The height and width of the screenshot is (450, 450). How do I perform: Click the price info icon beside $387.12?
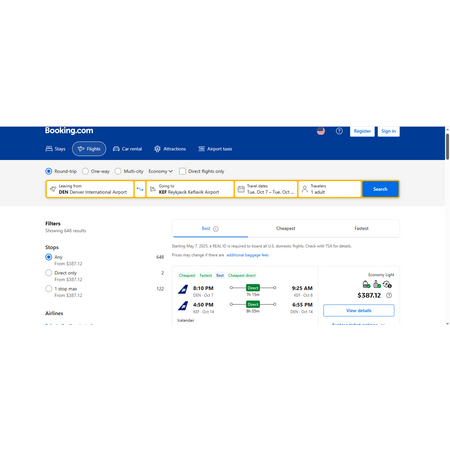click(389, 295)
